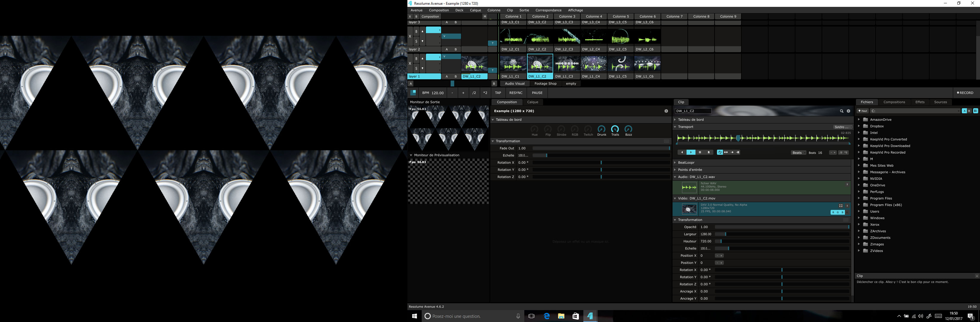Click play backwards transport arrow
Viewport: 980px width, 322px height.
pyautogui.click(x=682, y=152)
